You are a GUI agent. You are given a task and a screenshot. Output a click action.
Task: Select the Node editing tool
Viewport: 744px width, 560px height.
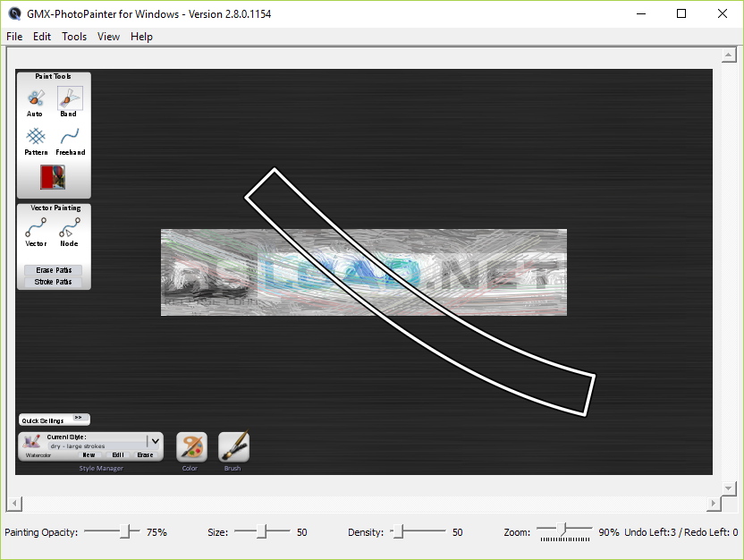69,229
